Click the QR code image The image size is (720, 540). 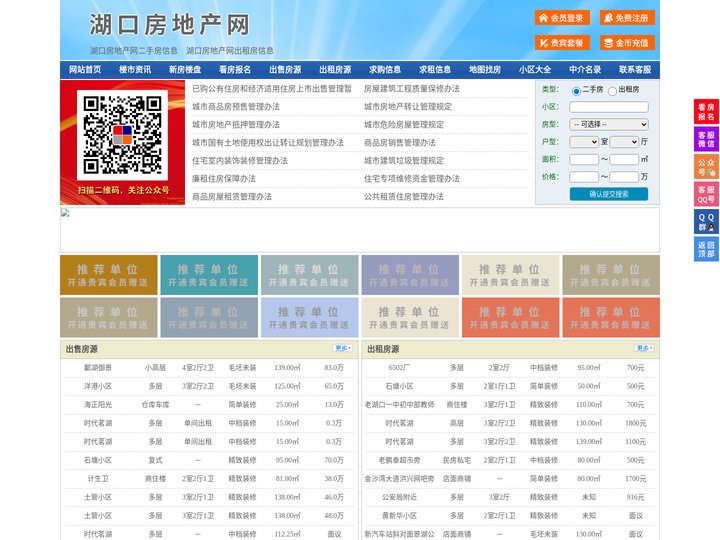(x=122, y=135)
